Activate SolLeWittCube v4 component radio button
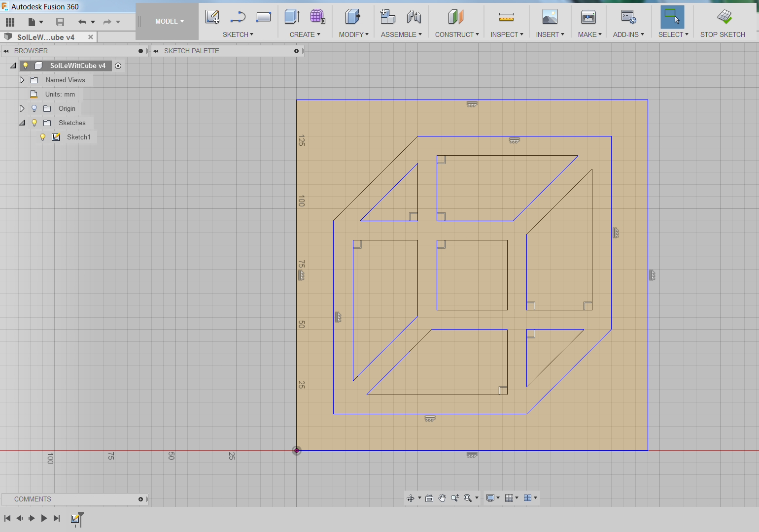 pos(118,66)
